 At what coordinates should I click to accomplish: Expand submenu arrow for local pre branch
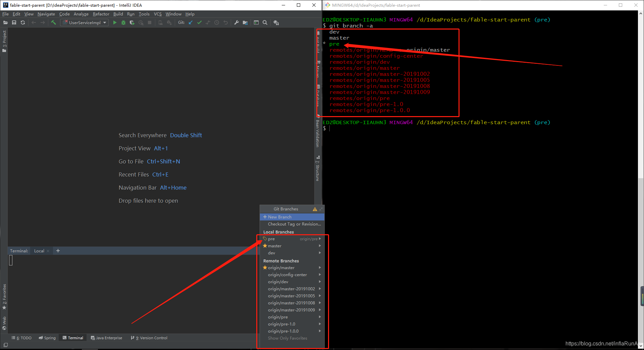[x=320, y=239]
